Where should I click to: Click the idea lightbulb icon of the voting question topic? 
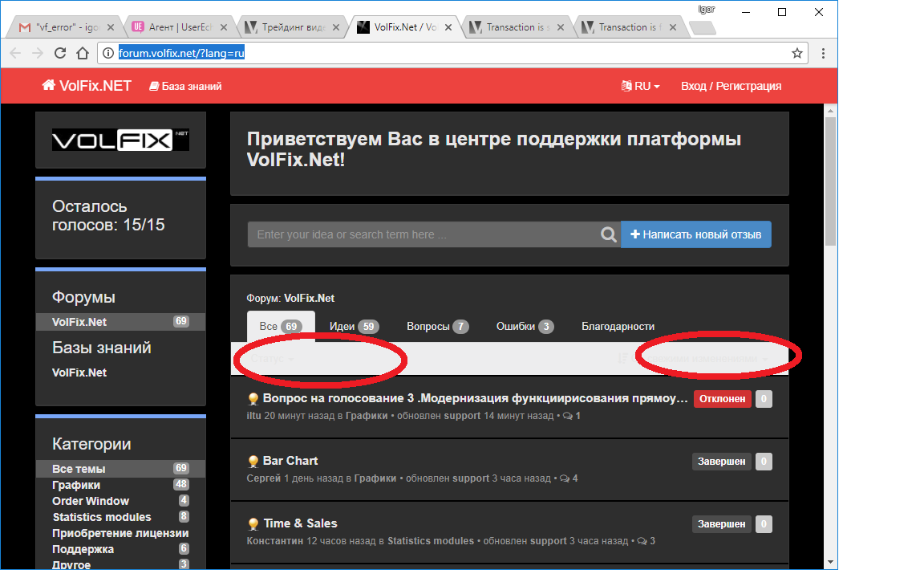[253, 399]
